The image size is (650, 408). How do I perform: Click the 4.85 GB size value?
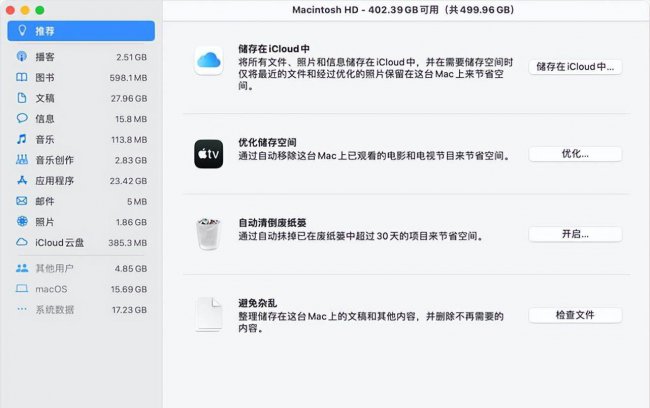click(131, 269)
